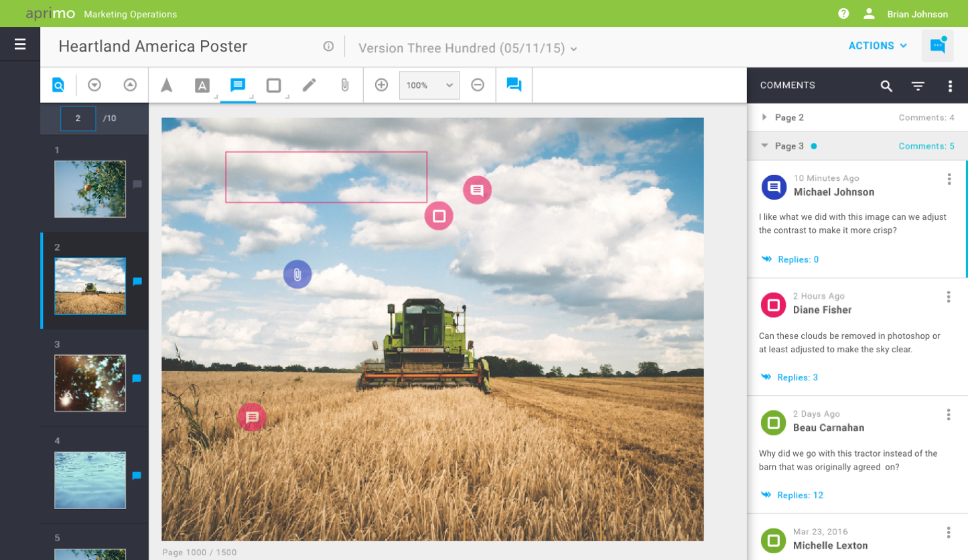968x560 pixels.
Task: Open options for Diane Fisher comment
Action: 949,297
